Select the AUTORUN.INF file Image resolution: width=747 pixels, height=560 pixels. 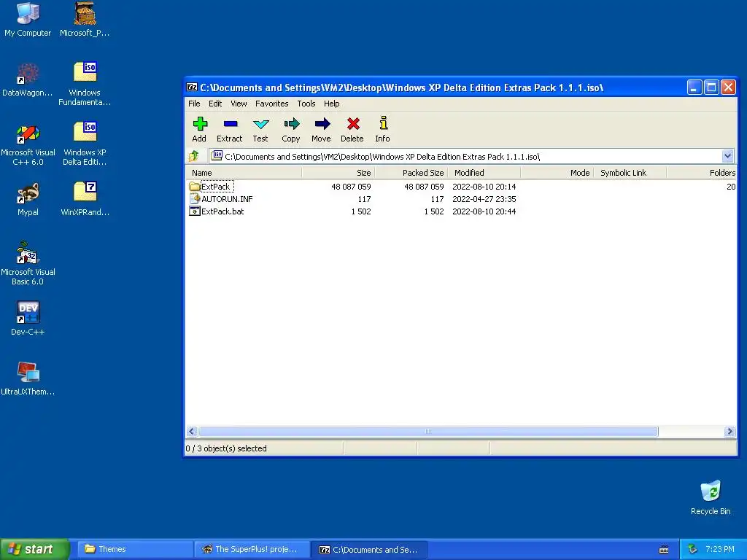coord(221,199)
